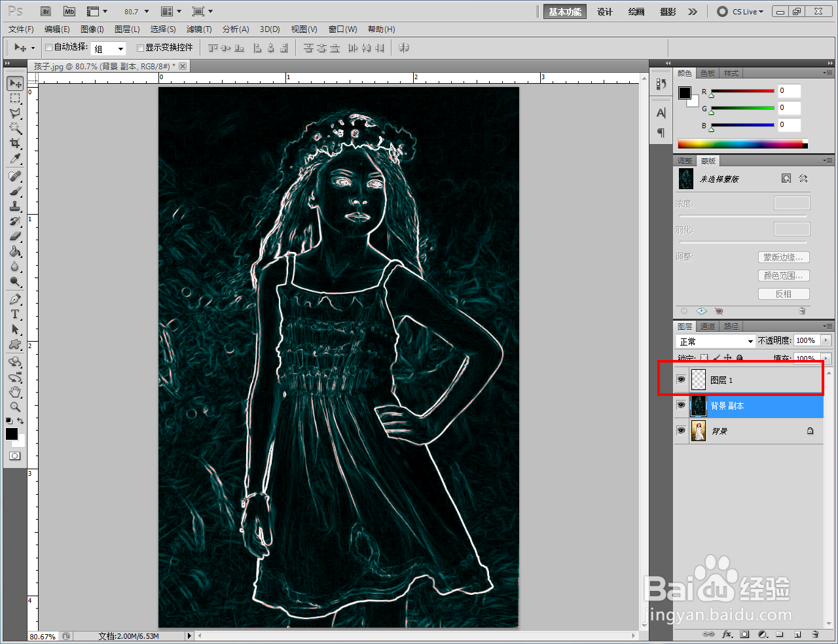The image size is (838, 644).
Task: Click the 颜色范围... button
Action: [784, 276]
